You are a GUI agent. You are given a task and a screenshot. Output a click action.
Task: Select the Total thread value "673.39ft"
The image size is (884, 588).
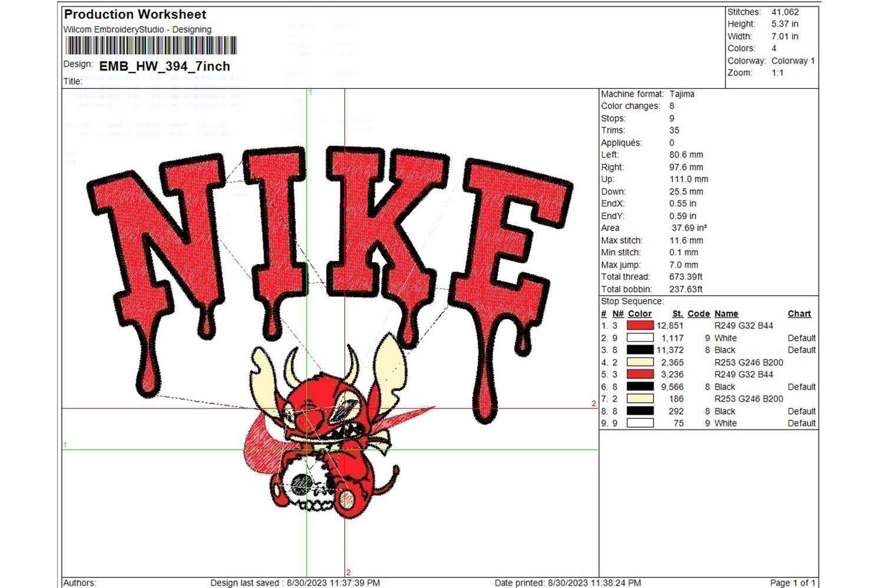tap(686, 277)
